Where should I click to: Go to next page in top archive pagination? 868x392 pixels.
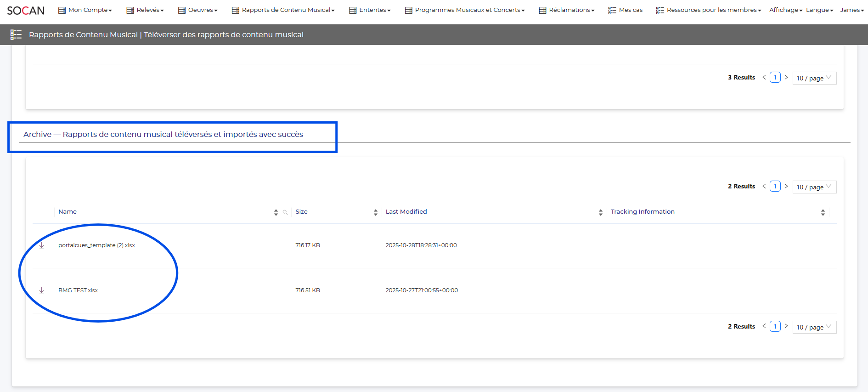[786, 186]
